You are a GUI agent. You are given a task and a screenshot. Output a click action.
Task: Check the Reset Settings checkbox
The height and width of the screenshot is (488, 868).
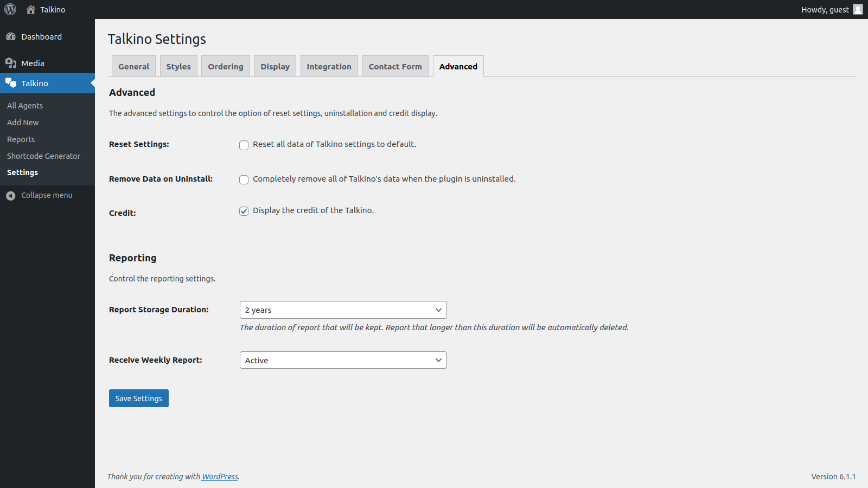click(244, 145)
